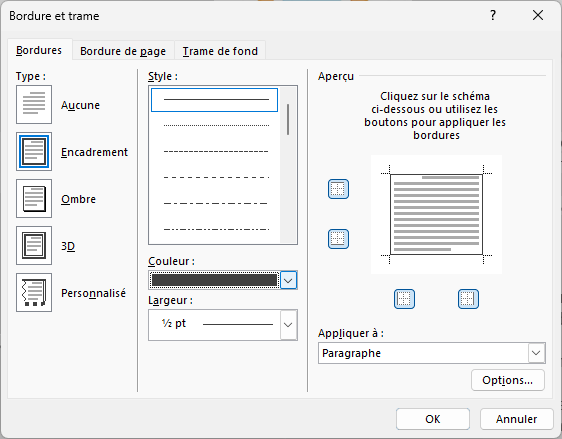Viewport: 562px width, 439px height.
Task: Select the dotted line style in list
Action: pyautogui.click(x=216, y=125)
